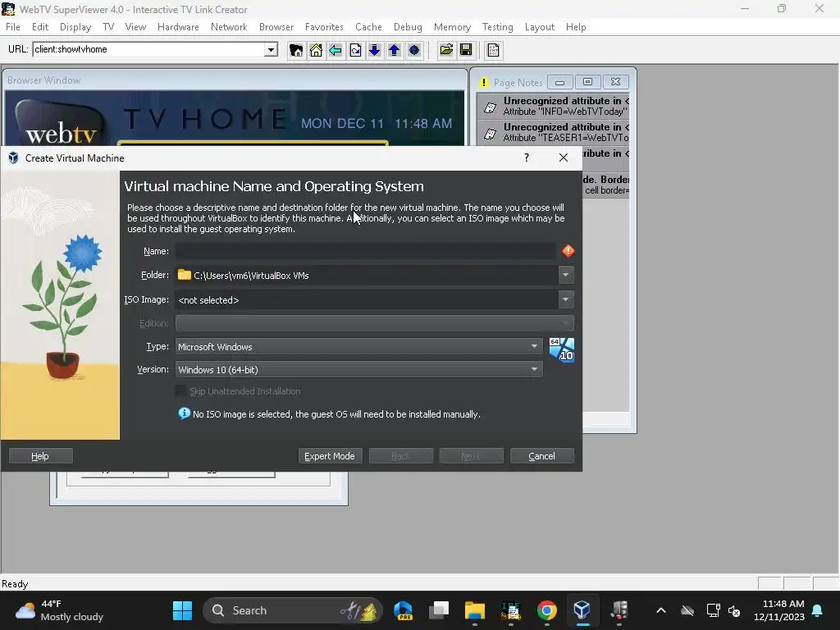Open the Version dropdown (Windows 10 64-bit)
The height and width of the screenshot is (630, 840).
coord(359,370)
